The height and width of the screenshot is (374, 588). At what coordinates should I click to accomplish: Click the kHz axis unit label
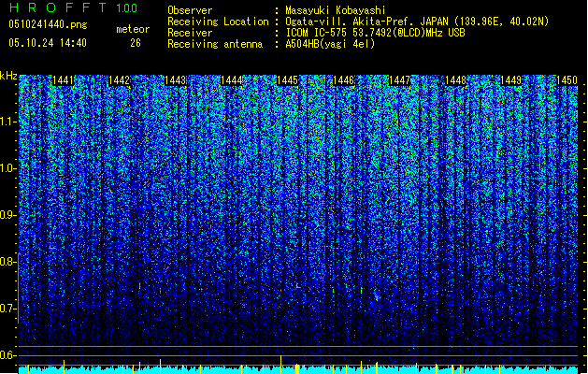pos(8,76)
